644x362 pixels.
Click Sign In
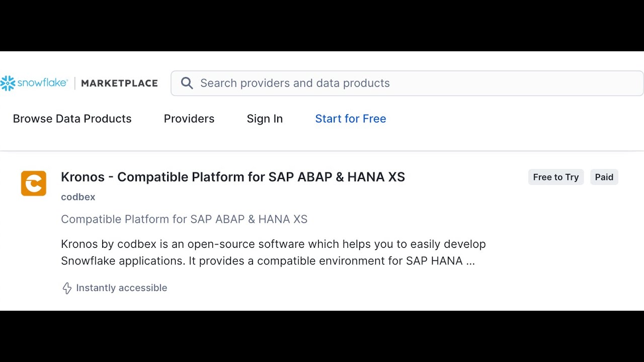(x=265, y=119)
